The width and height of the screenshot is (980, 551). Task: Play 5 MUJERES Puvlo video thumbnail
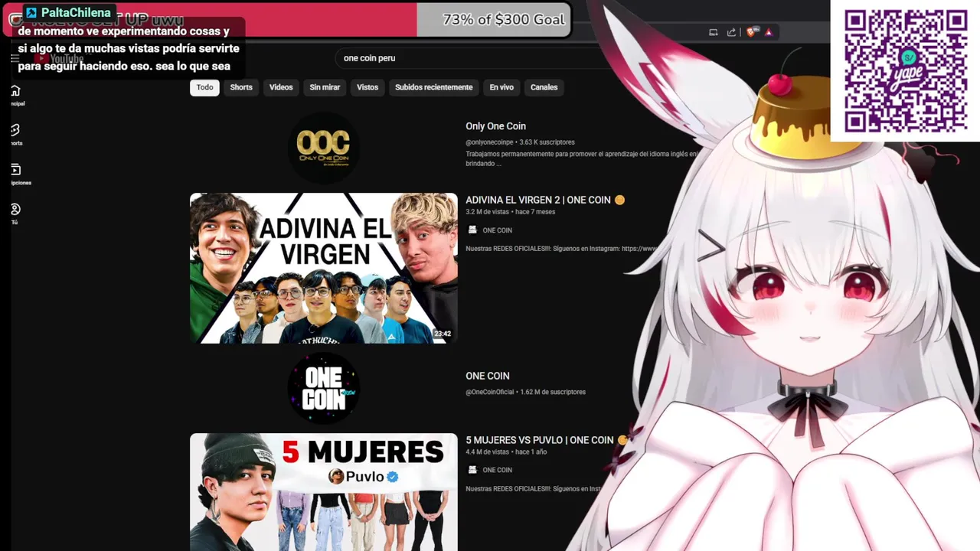pos(323,492)
